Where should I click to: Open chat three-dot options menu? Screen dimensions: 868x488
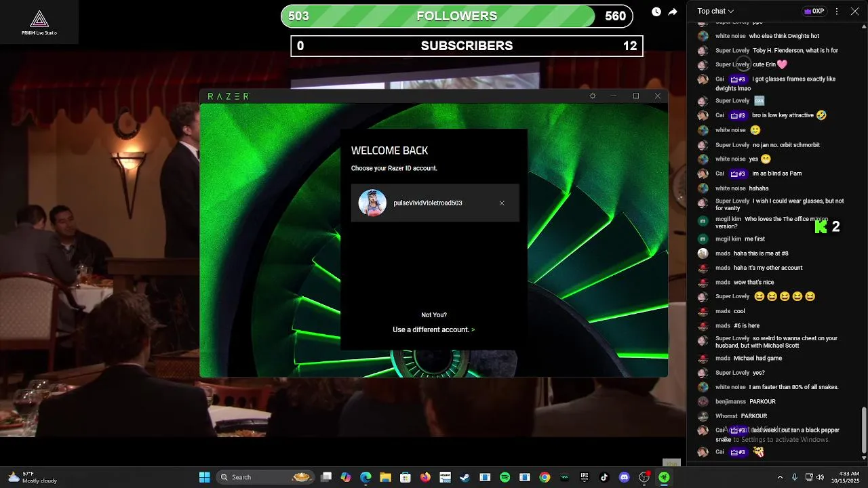click(837, 11)
